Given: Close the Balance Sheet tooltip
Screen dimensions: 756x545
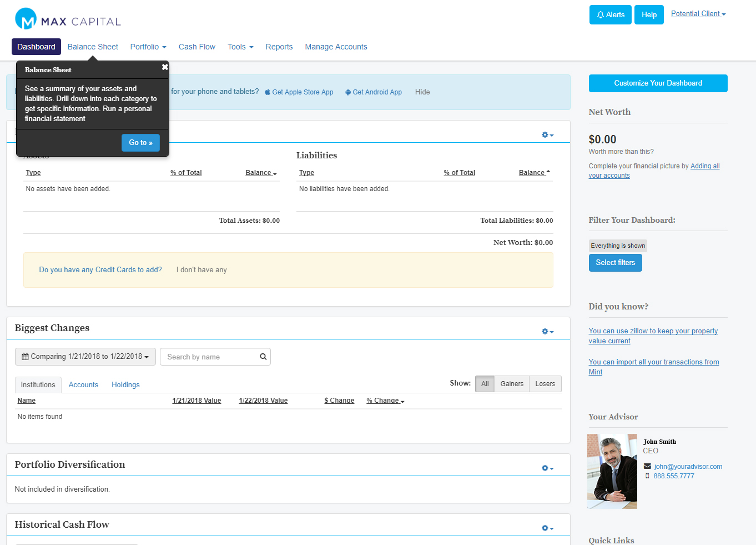Looking at the screenshot, I should (165, 67).
